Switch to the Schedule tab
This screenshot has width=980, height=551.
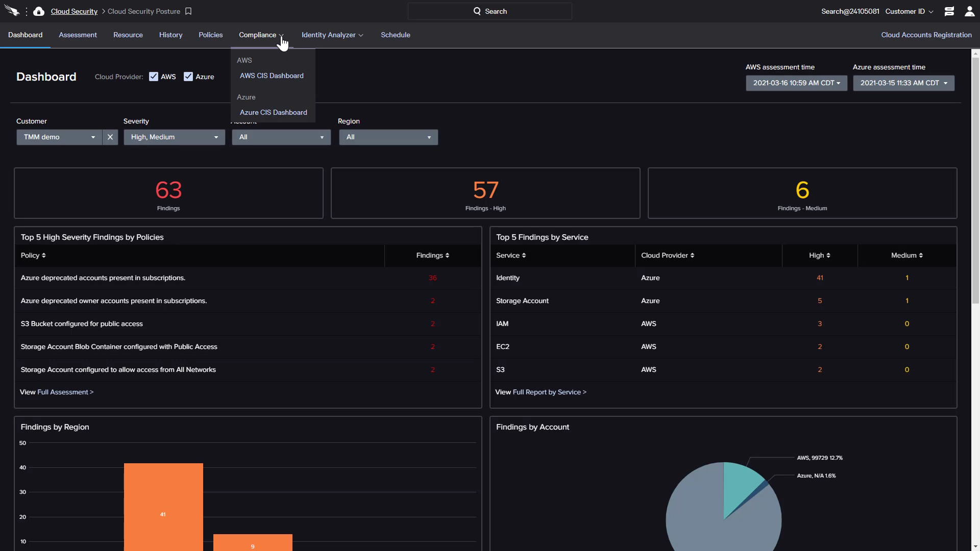coord(396,35)
